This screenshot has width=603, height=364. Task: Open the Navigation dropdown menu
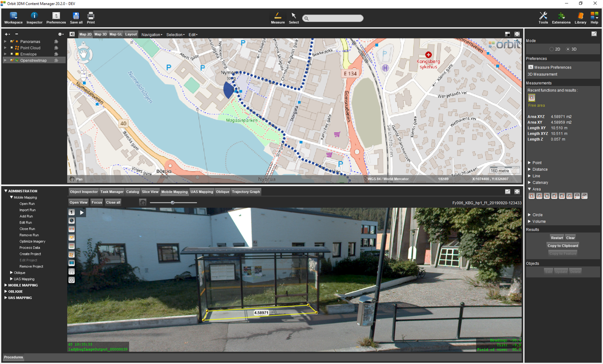(152, 35)
